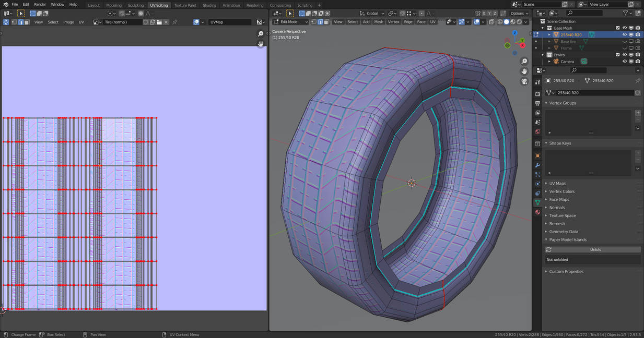Switch to the Texture Paint workspace tab
The width and height of the screenshot is (644, 338).
pyautogui.click(x=185, y=5)
